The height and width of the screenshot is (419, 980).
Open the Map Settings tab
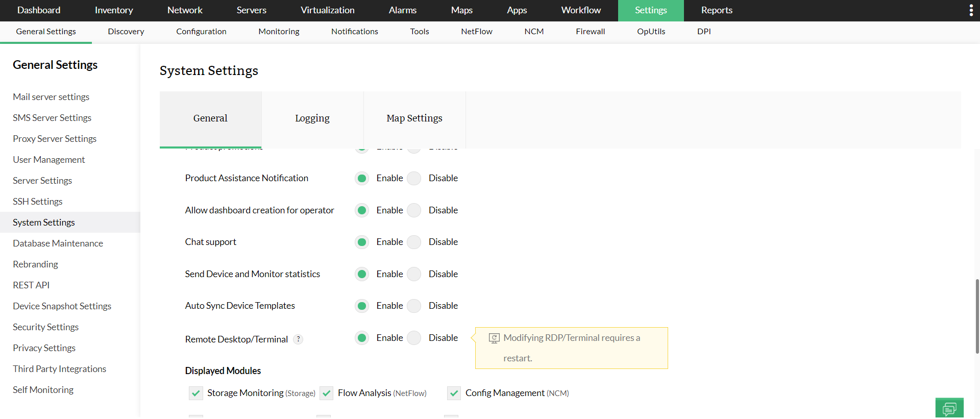point(414,118)
